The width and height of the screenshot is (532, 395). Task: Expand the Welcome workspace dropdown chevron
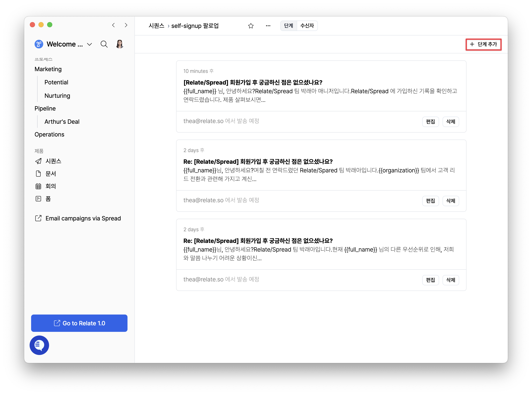(89, 45)
